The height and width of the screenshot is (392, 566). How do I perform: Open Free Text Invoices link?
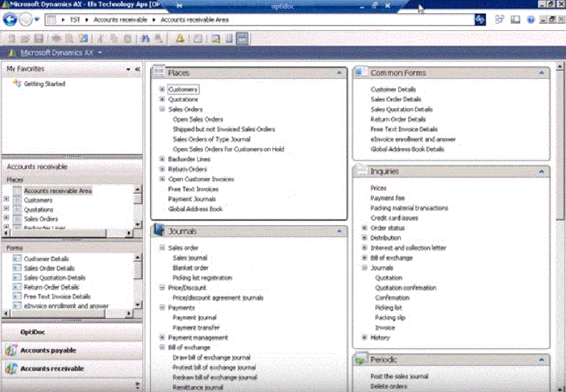point(193,189)
